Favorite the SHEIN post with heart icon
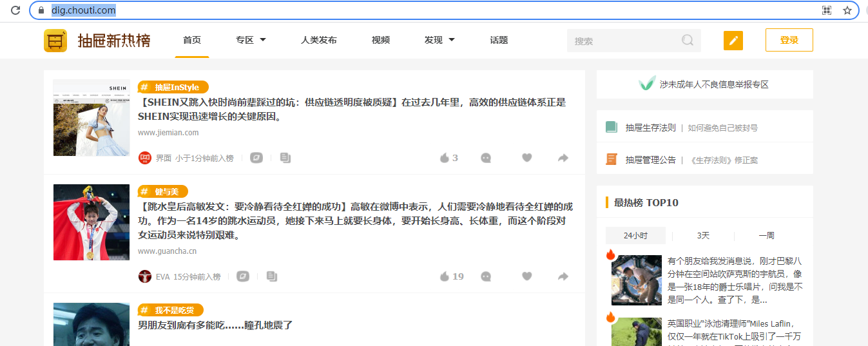The image size is (868, 346). coord(526,158)
